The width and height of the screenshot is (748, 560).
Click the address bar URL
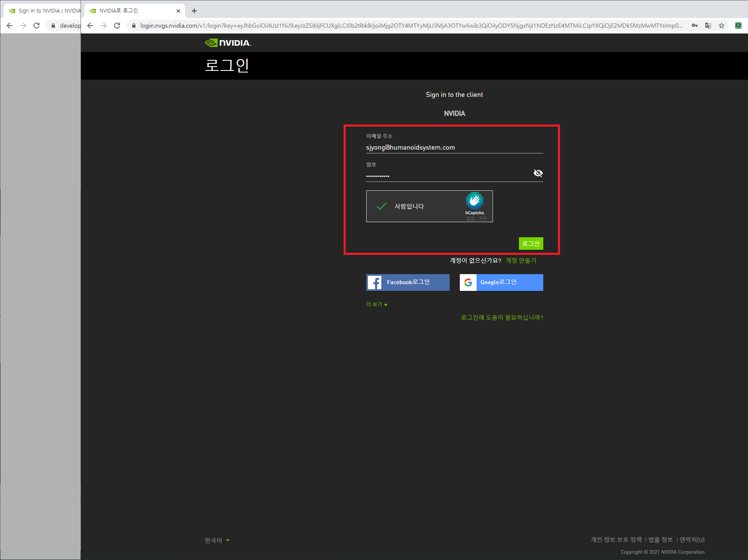pyautogui.click(x=411, y=26)
